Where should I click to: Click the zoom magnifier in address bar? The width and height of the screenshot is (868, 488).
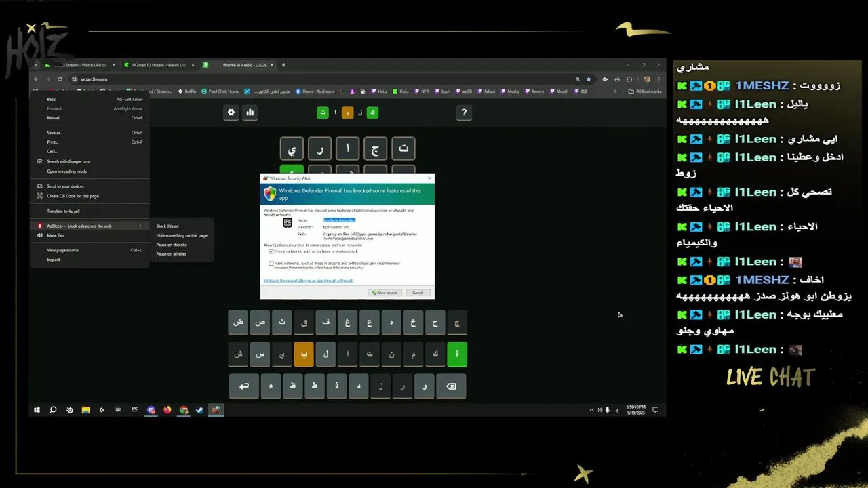(578, 79)
